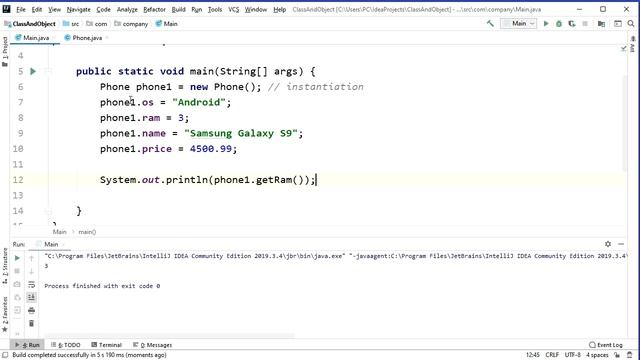Image resolution: width=640 pixels, height=360 pixels.
Task: Click the Build Project hammer icon
Action: [490, 24]
